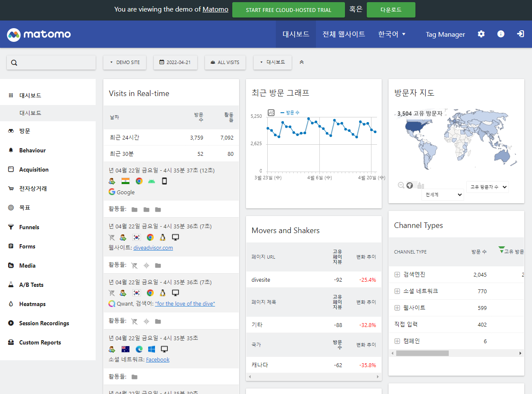Click the graph metrics picker icon

coord(271,113)
